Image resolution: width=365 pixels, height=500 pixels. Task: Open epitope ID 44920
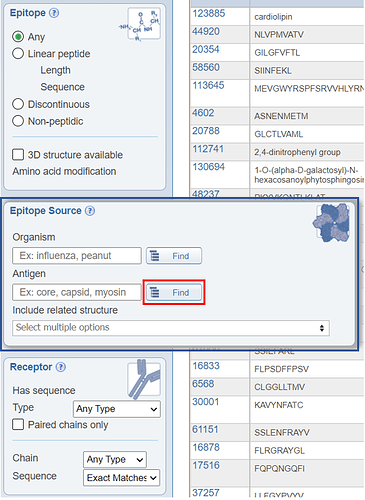coord(206,32)
